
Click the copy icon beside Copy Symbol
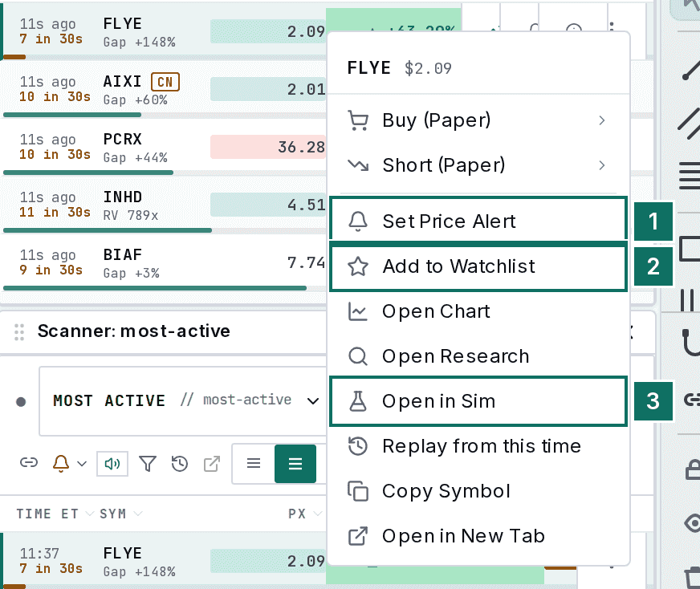pos(358,491)
